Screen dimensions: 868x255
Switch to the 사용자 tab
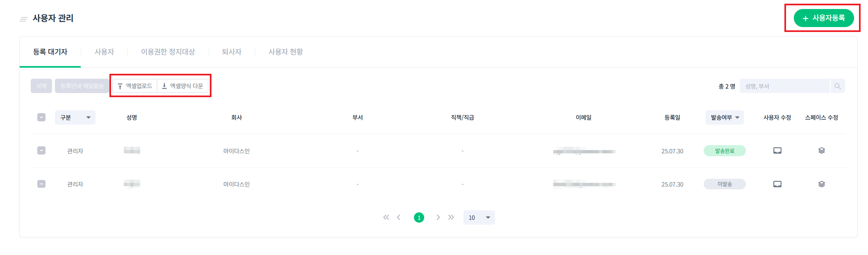(x=104, y=52)
